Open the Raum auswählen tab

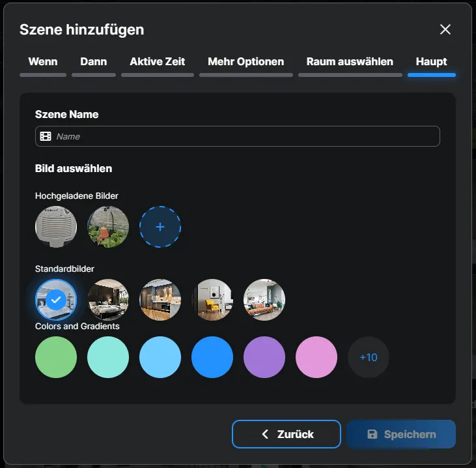350,62
